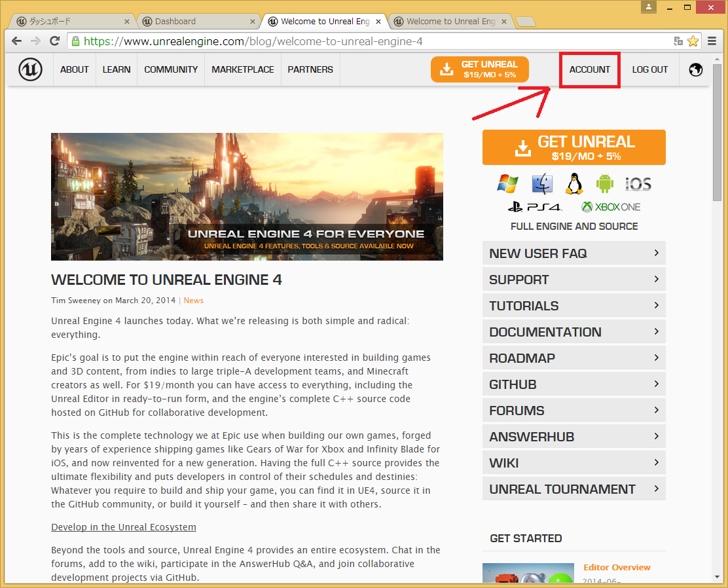This screenshot has height=588, width=728.
Task: Click Develop in the Unreal Ecosystem link
Action: point(124,527)
